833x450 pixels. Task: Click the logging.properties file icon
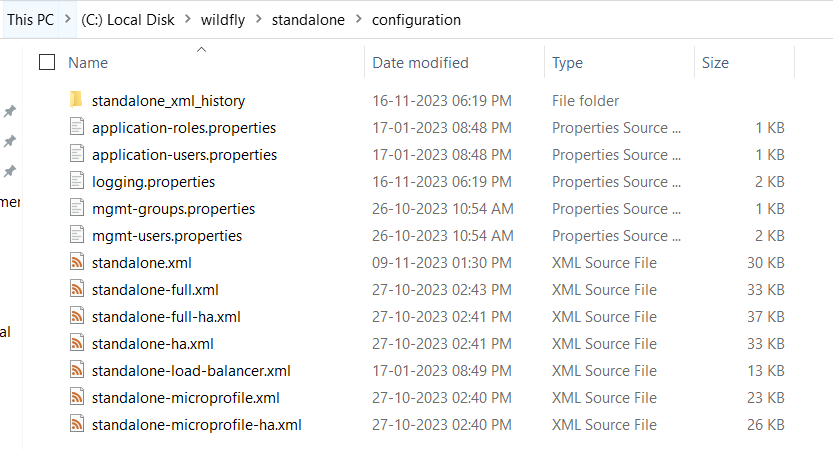(x=77, y=181)
